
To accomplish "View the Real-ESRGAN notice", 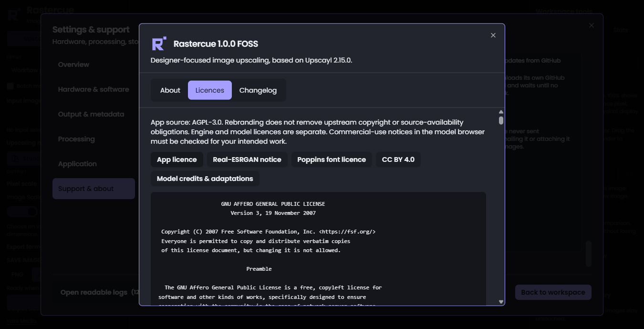I will [x=247, y=159].
